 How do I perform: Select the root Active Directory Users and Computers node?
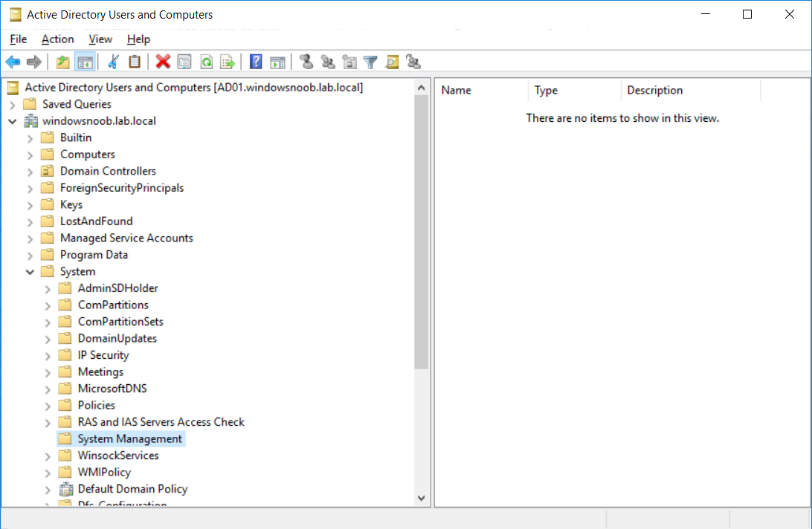[x=193, y=88]
